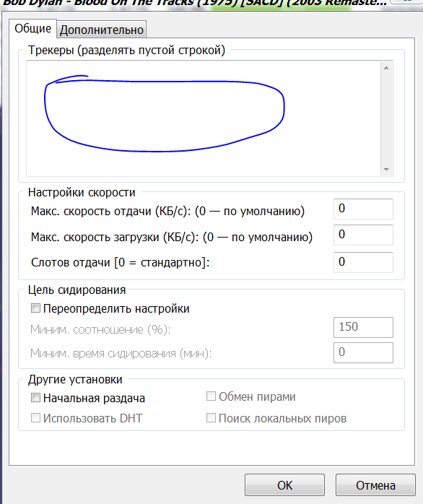Focus the Макс. скорость отдачи field

pos(363,209)
